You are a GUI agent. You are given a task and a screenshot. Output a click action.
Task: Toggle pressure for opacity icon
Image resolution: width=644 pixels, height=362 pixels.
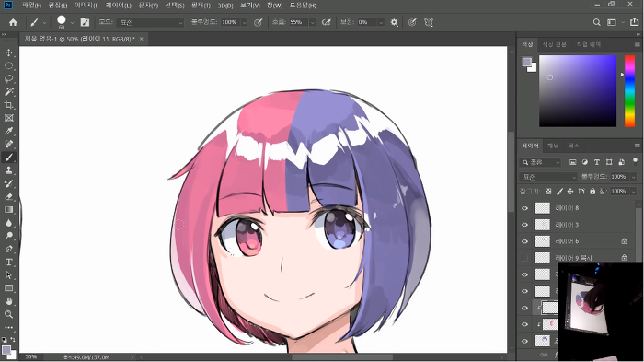click(258, 22)
